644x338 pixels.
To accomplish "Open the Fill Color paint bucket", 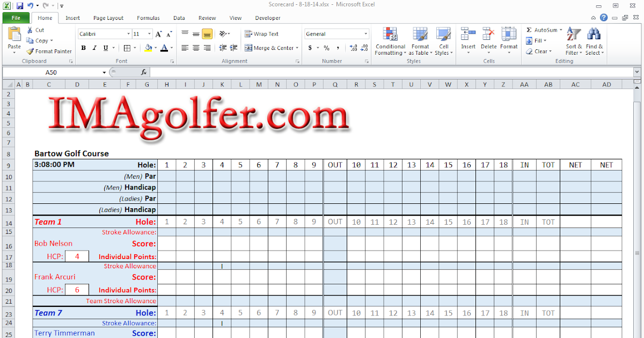I will (148, 48).
